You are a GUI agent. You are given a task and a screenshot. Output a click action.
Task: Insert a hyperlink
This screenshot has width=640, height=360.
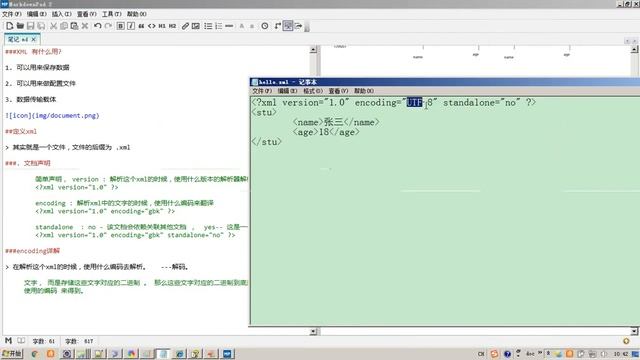(x=185, y=26)
